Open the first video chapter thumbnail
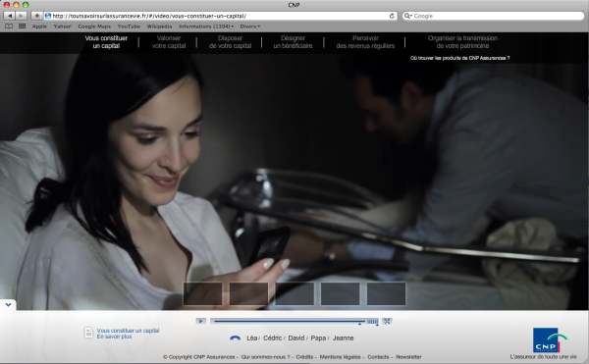 click(202, 293)
